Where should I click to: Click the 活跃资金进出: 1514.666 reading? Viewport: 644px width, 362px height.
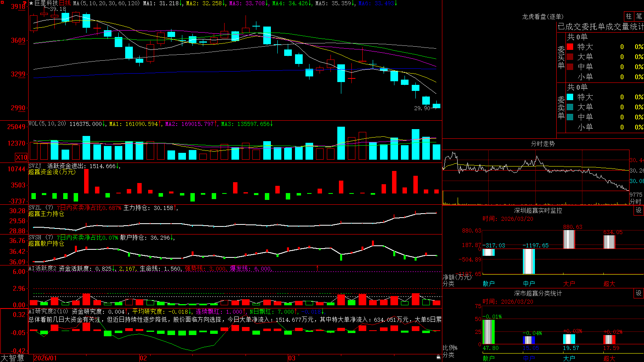(83, 166)
